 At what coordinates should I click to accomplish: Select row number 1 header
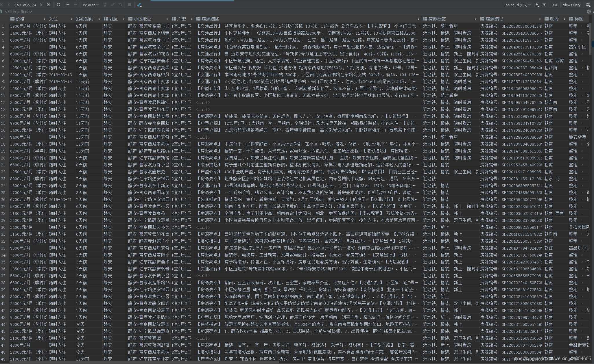(x=4, y=26)
